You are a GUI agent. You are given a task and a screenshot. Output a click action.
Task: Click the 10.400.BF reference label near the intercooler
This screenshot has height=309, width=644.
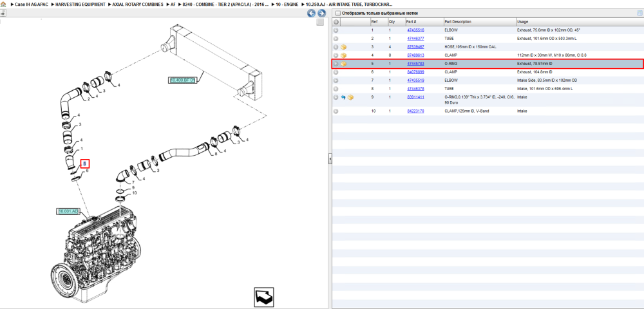point(182,80)
